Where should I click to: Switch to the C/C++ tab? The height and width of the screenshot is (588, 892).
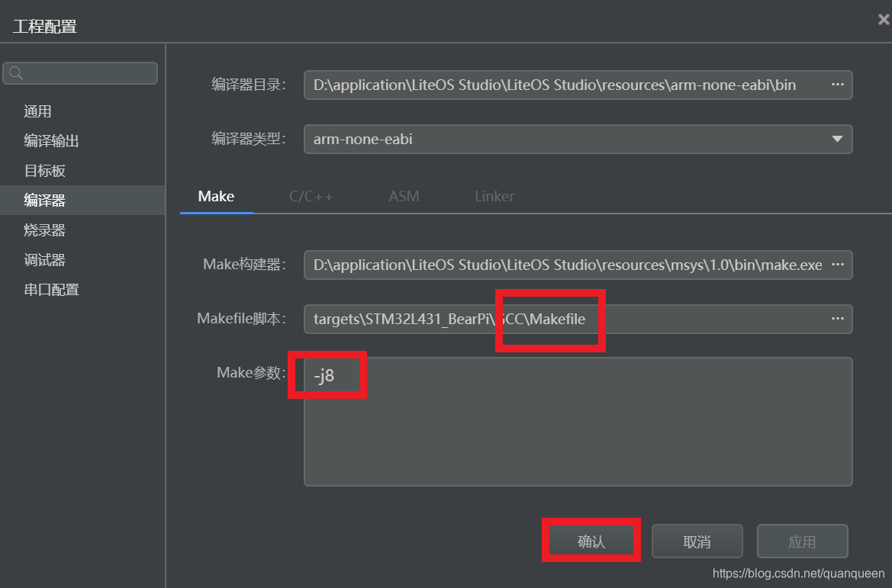311,196
